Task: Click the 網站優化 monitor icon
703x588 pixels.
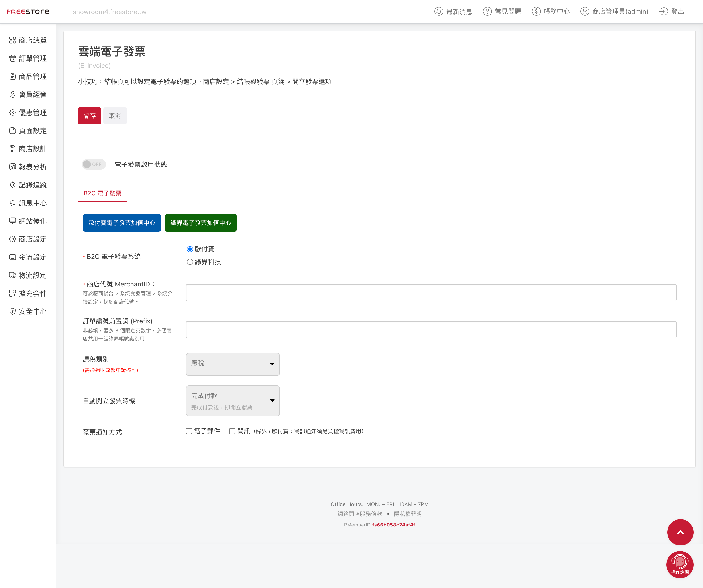Action: point(12,221)
